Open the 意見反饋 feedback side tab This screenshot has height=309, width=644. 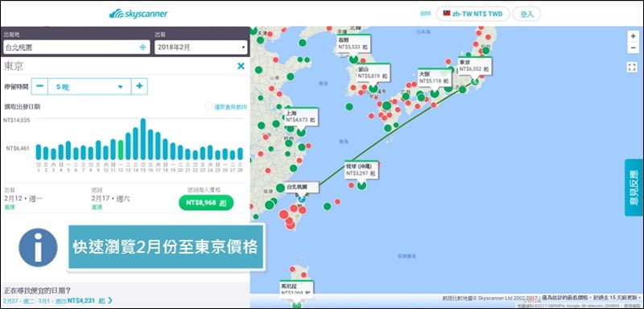[x=634, y=187]
